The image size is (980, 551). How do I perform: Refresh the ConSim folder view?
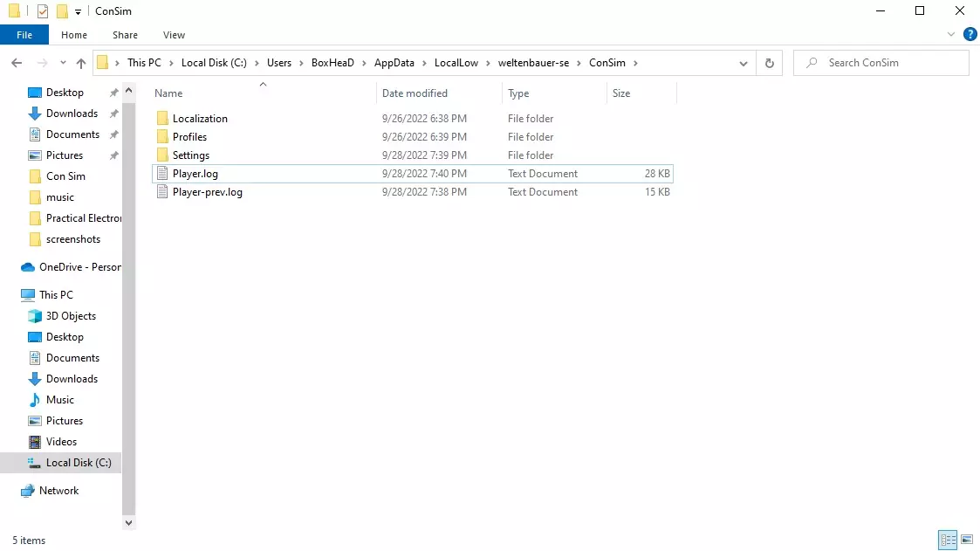[x=770, y=63]
